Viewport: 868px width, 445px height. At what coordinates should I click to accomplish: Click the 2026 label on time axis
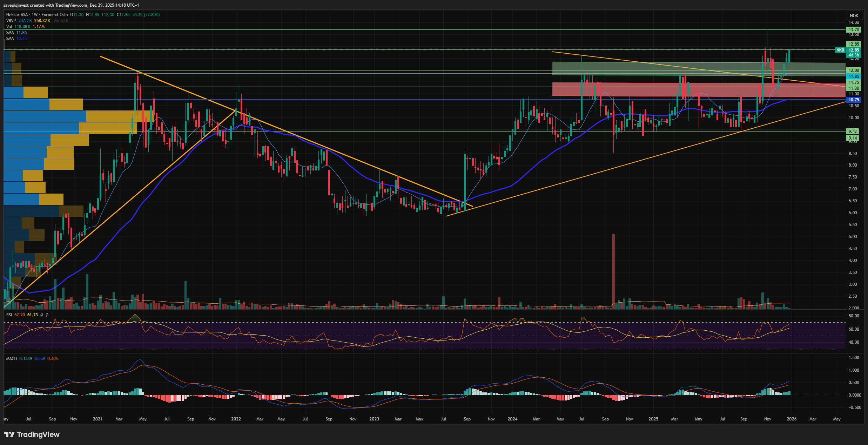(791, 419)
